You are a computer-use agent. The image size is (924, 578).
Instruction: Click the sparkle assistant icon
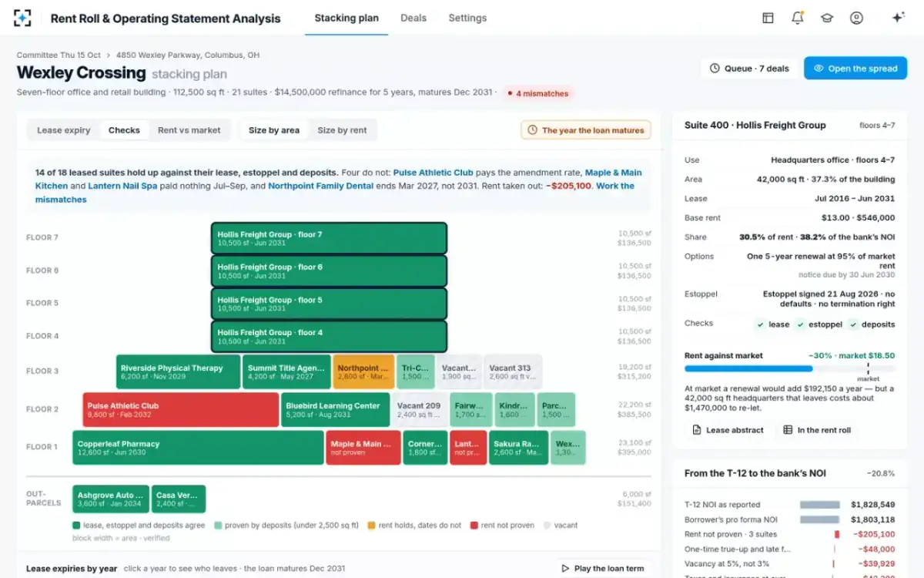[898, 18]
